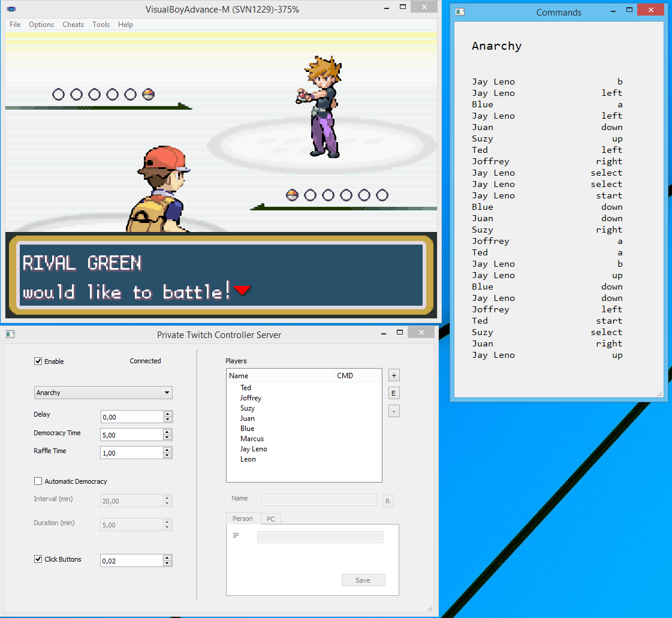Image resolution: width=672 pixels, height=618 pixels.
Task: Select player Suzy in the Players list
Action: click(248, 408)
